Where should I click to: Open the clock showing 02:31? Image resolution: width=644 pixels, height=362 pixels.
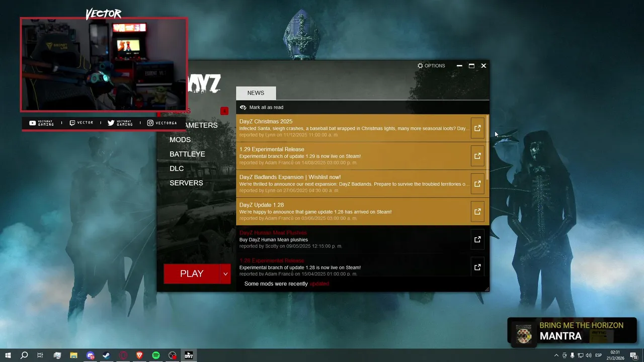click(x=616, y=355)
